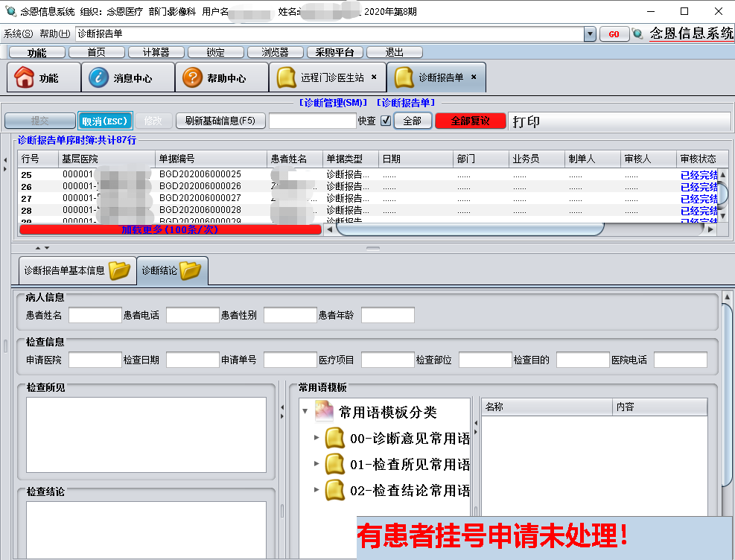The width and height of the screenshot is (735, 560).
Task: Click 刷新基础信息(F5) button
Action: tap(220, 121)
